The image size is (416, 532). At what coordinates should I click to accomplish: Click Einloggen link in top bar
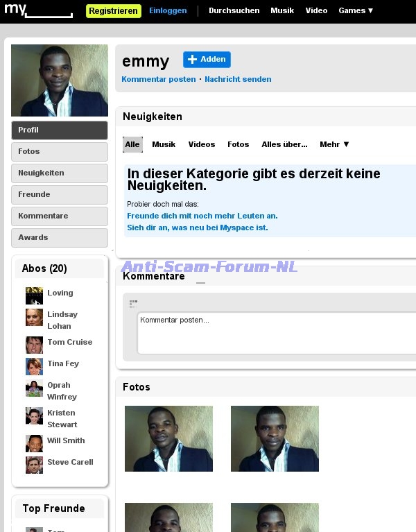click(168, 10)
